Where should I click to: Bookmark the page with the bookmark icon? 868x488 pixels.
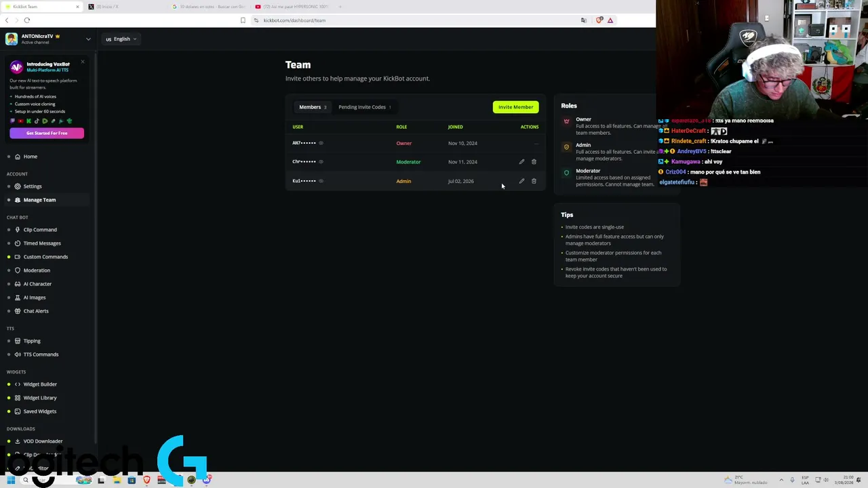coord(243,20)
